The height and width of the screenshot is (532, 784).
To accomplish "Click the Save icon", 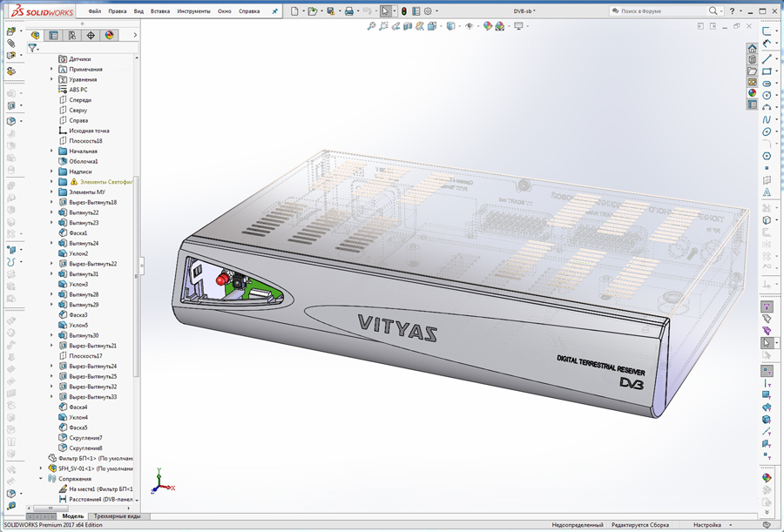I will (x=330, y=11).
